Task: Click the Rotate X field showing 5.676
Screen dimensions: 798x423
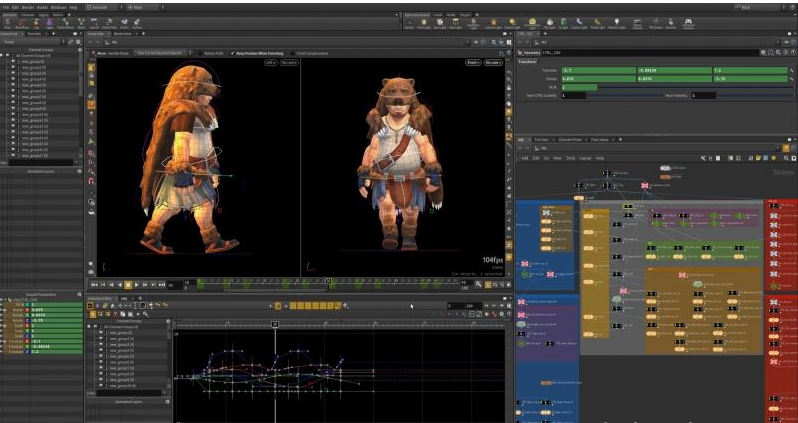Action: point(598,79)
